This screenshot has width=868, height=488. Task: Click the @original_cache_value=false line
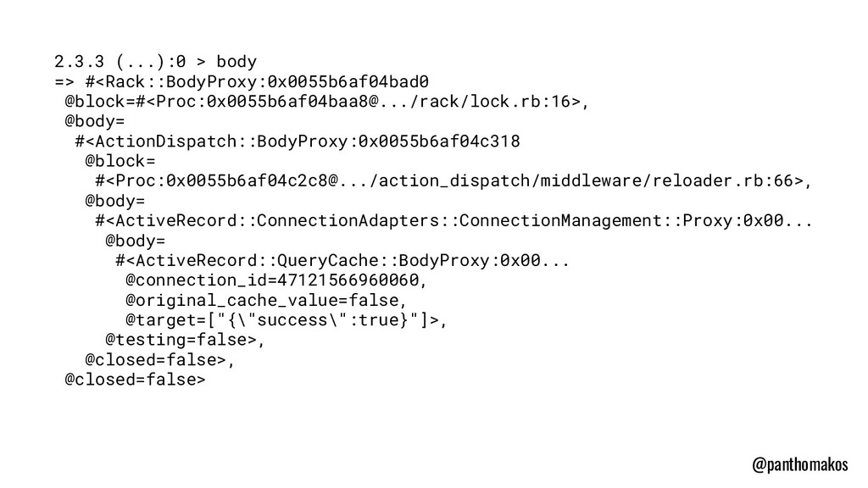pyautogui.click(x=265, y=301)
